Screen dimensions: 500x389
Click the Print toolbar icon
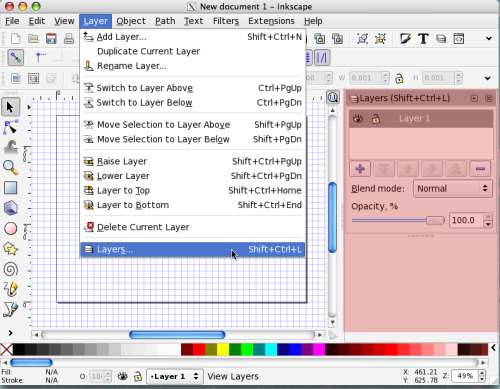pos(69,39)
